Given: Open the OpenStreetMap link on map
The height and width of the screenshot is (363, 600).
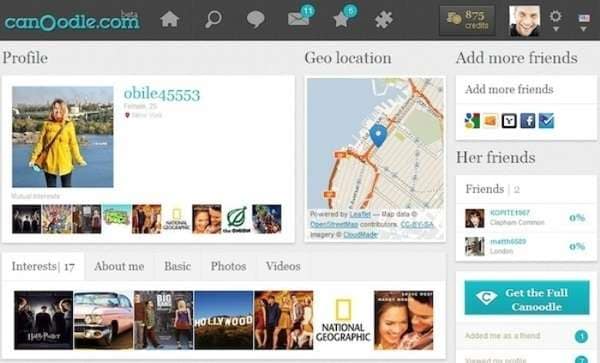Looking at the screenshot, I should (x=334, y=224).
